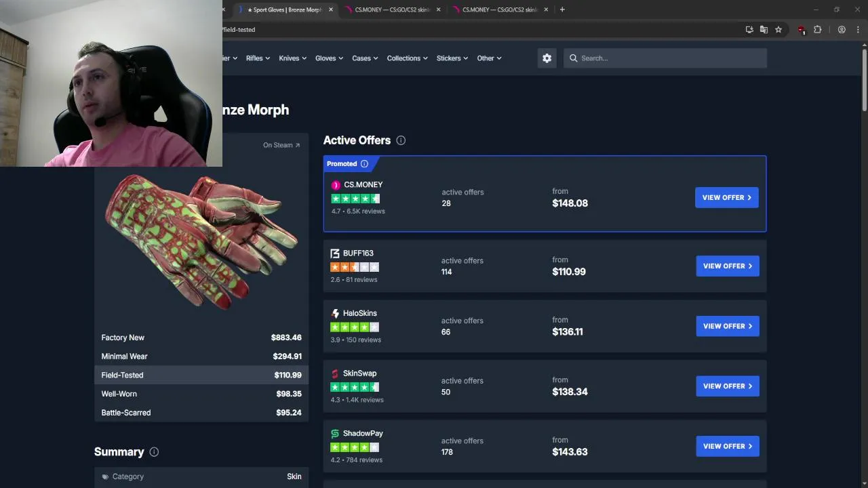The height and width of the screenshot is (488, 868).
Task: View offer from SkinSwap
Action: [x=728, y=386]
